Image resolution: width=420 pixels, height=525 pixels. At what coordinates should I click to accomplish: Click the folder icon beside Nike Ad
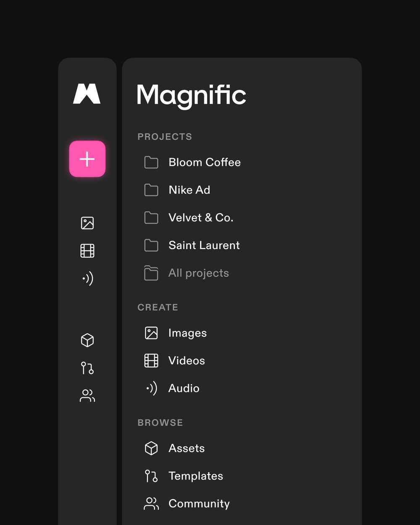pos(151,190)
